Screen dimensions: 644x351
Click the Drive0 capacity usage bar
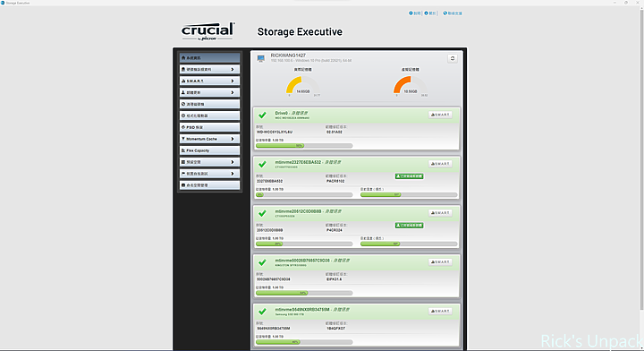pyautogui.click(x=304, y=145)
